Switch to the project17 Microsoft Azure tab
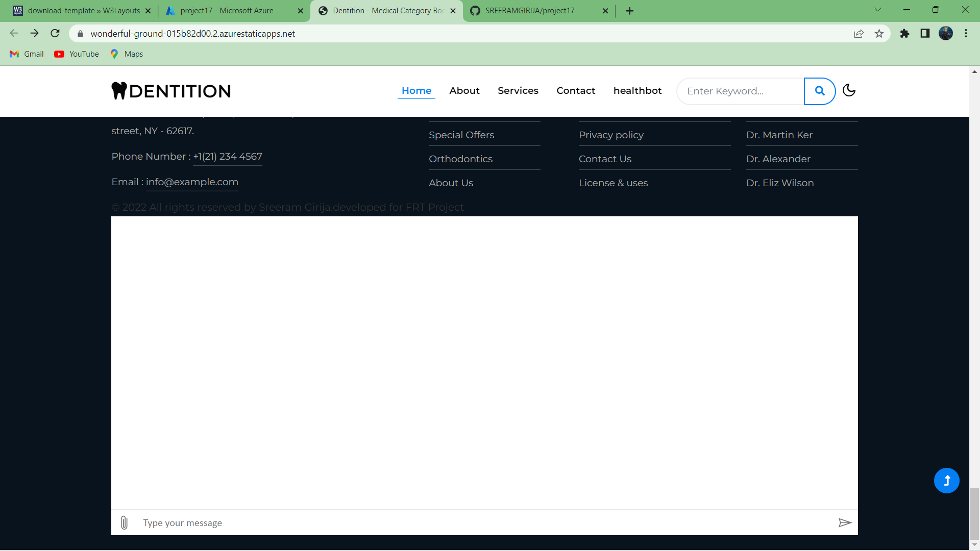This screenshot has height=551, width=980. (227, 10)
